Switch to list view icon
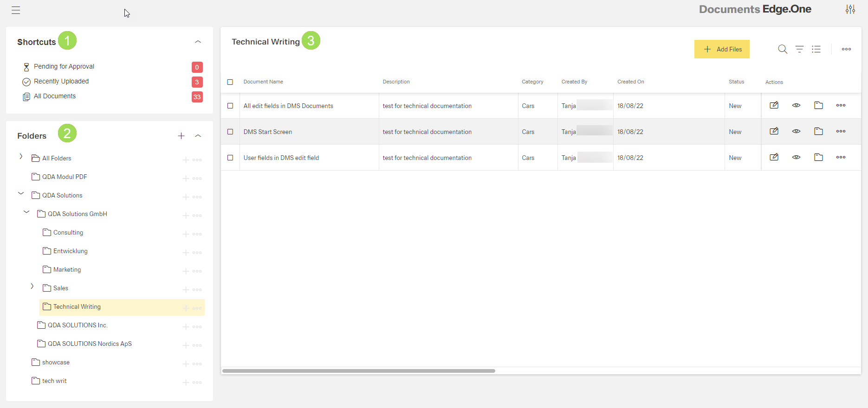Viewport: 868px width, 408px height. click(816, 49)
